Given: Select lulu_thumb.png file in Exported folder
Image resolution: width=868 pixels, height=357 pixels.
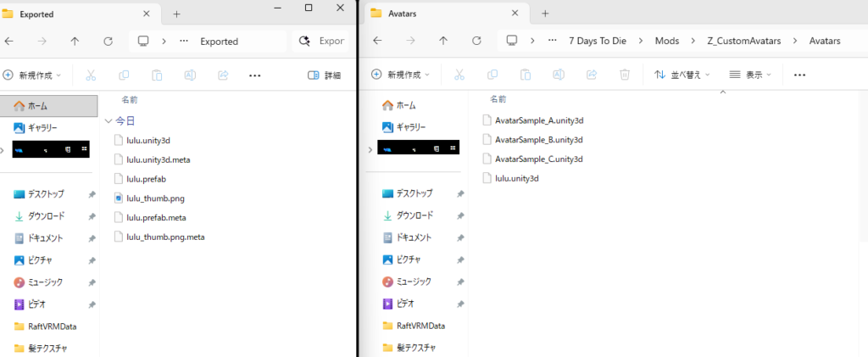Looking at the screenshot, I should click(154, 198).
